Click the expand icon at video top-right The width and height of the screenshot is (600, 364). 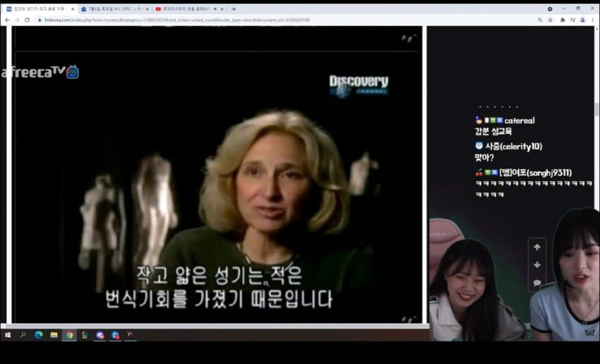coord(409,38)
